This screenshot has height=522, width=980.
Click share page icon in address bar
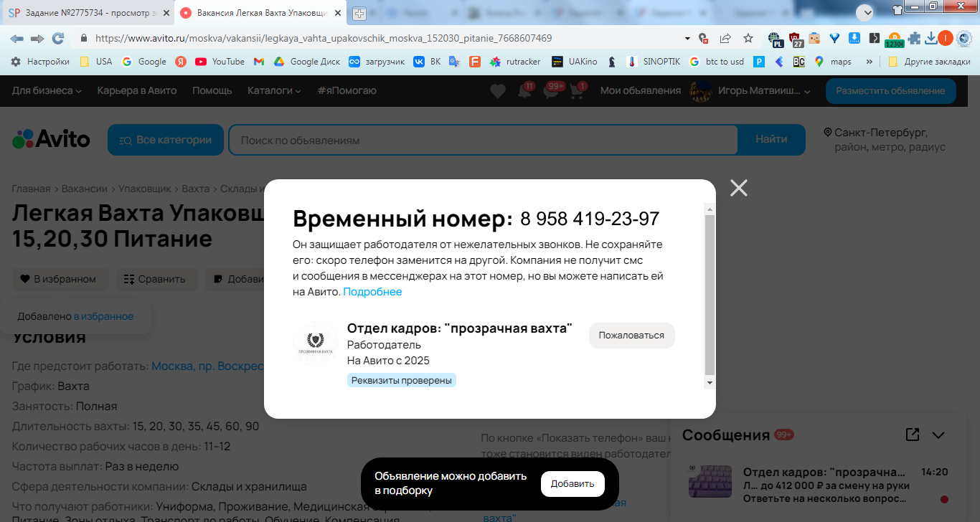pyautogui.click(x=725, y=38)
